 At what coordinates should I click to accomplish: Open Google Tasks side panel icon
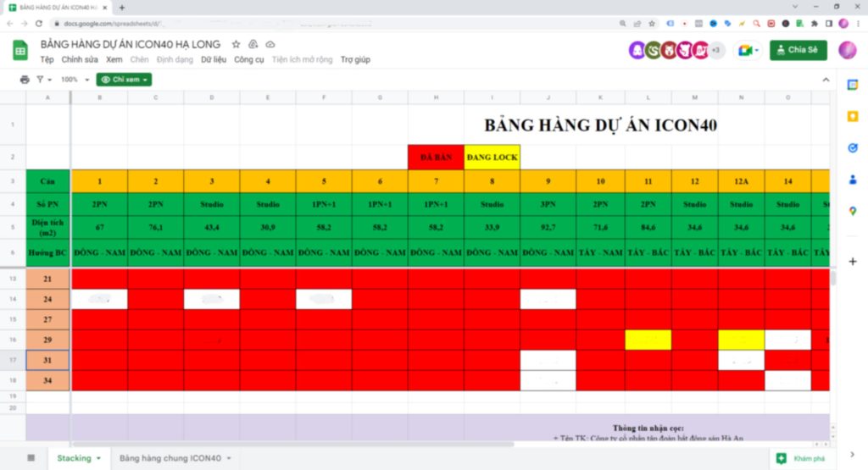[x=853, y=147]
